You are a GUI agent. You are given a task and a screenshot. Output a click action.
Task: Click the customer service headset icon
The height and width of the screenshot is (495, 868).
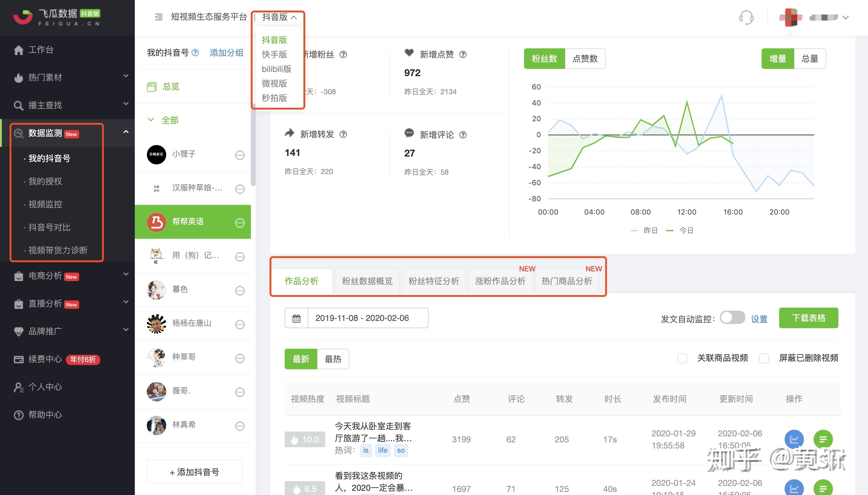point(746,17)
